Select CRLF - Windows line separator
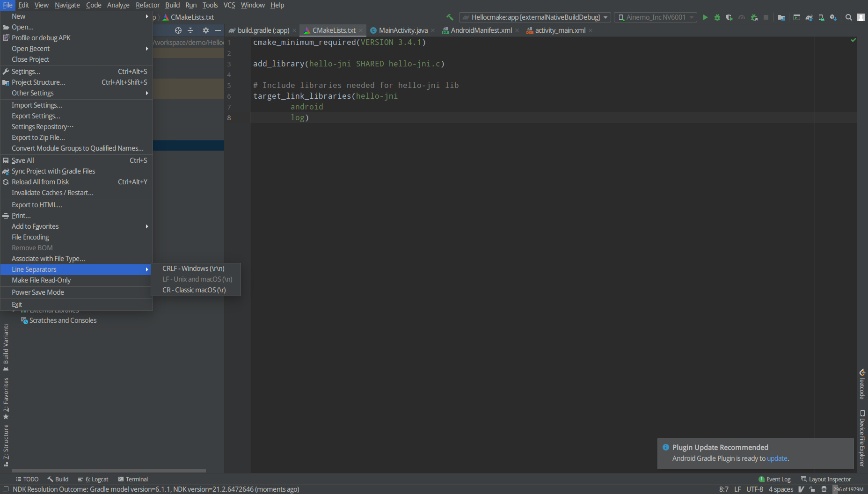 click(x=193, y=268)
